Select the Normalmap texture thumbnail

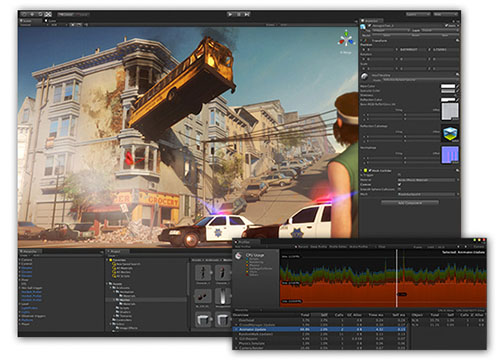click(x=450, y=155)
